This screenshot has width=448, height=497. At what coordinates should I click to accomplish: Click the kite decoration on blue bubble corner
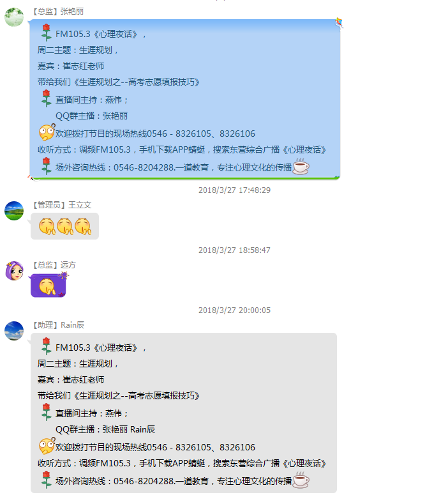pyautogui.click(x=339, y=23)
